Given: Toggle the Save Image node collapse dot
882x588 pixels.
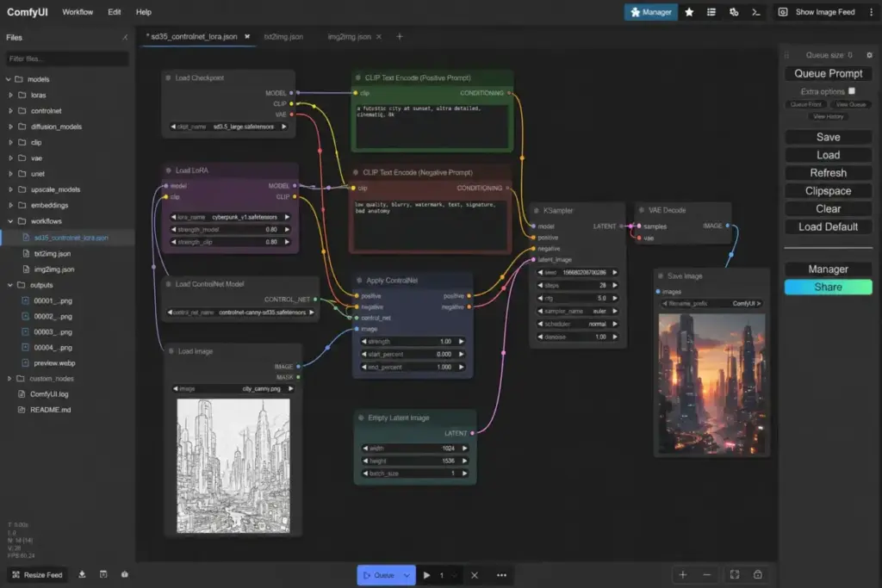Looking at the screenshot, I should pos(660,276).
